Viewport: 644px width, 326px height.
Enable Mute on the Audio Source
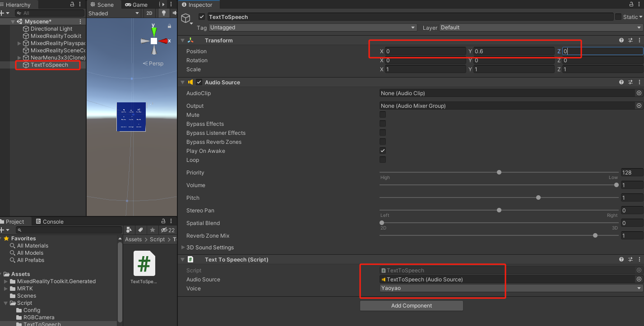[382, 115]
